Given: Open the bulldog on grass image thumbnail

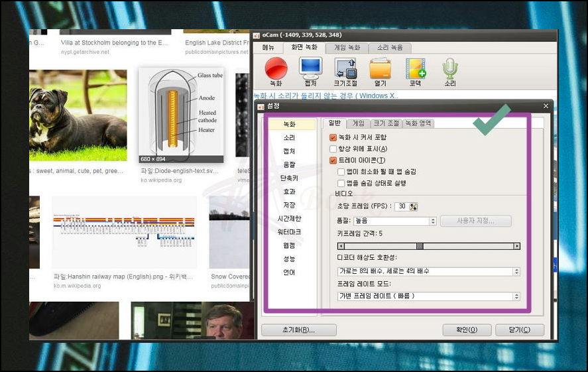Looking at the screenshot, I should (78, 115).
